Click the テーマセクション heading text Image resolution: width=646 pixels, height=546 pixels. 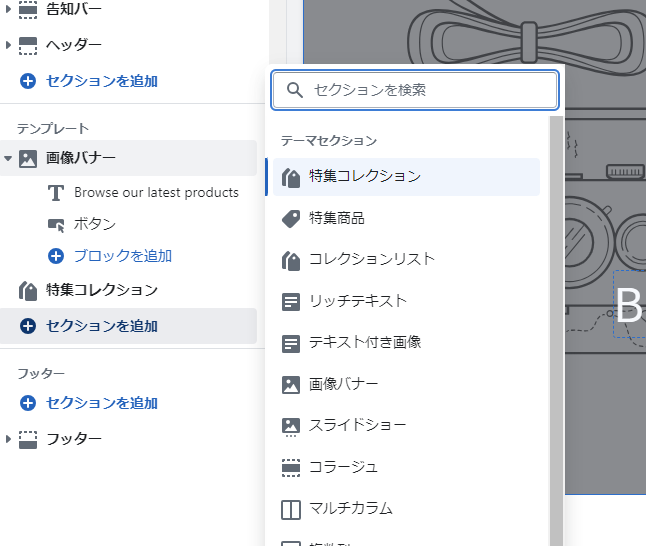point(329,141)
